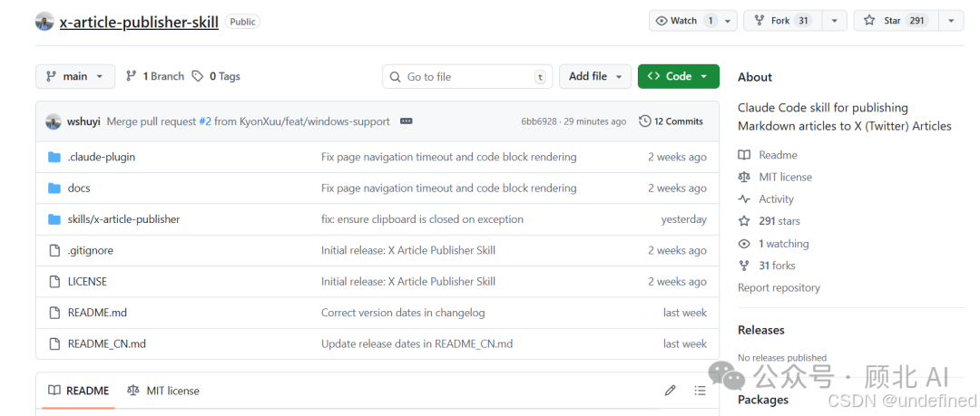Open the Packages heading link
Image resolution: width=980 pixels, height=416 pixels.
(x=763, y=399)
